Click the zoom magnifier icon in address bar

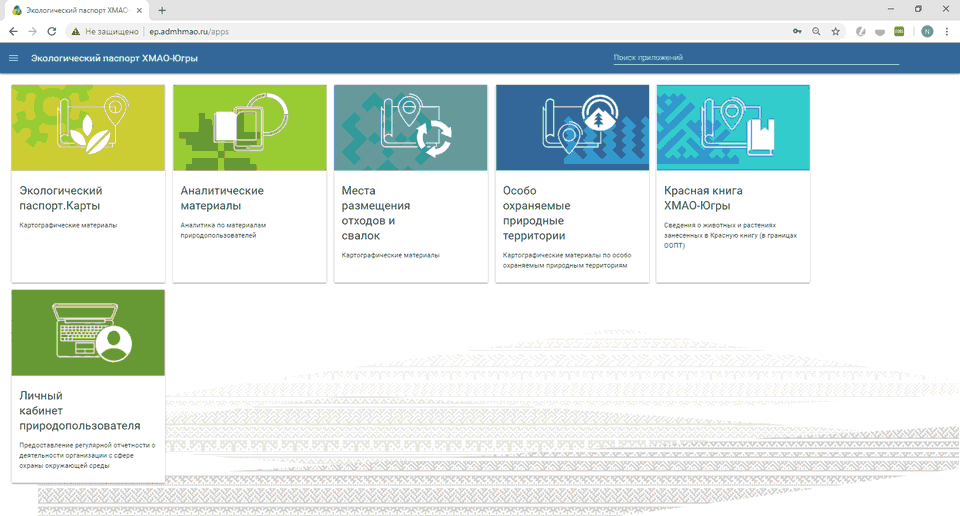click(x=817, y=31)
